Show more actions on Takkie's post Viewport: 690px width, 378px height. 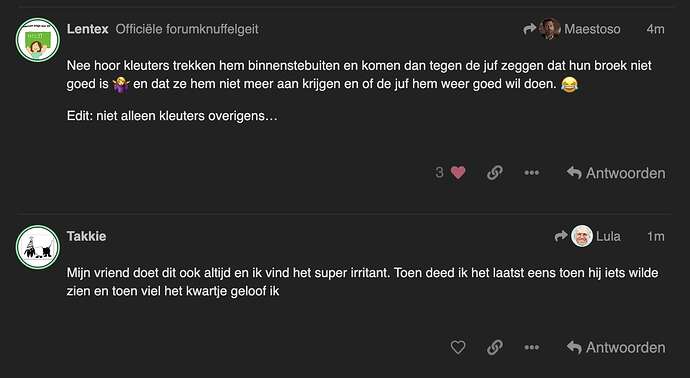point(532,348)
